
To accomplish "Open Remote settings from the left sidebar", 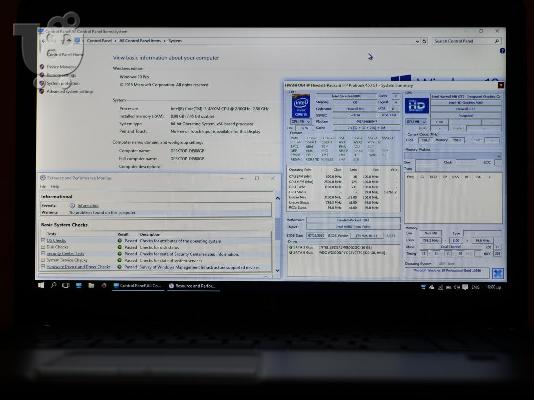I will [x=61, y=75].
